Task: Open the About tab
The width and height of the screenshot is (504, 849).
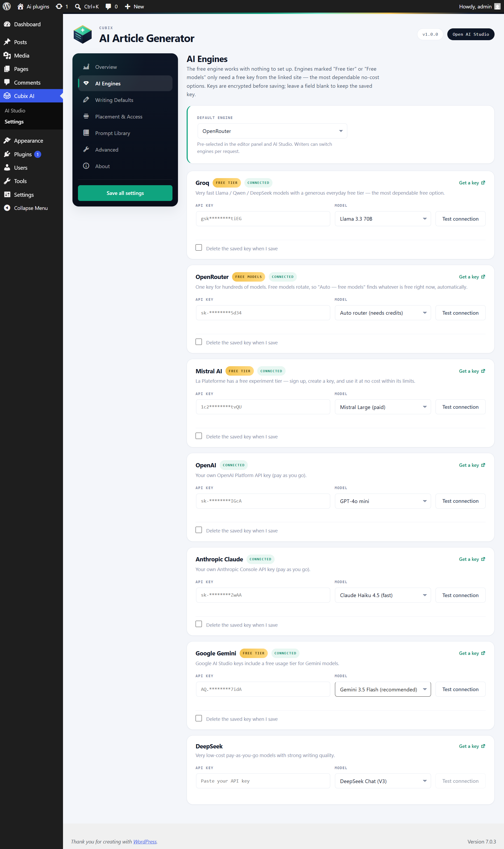Action: click(x=125, y=166)
